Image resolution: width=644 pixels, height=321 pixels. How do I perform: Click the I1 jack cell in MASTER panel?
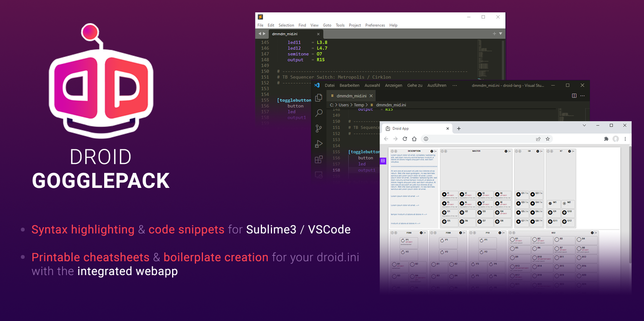click(x=450, y=194)
